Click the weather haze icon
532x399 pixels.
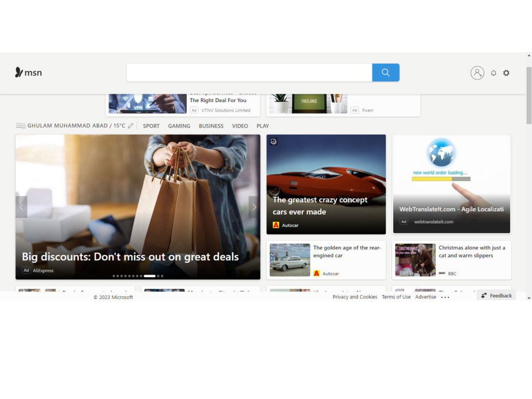pyautogui.click(x=21, y=126)
